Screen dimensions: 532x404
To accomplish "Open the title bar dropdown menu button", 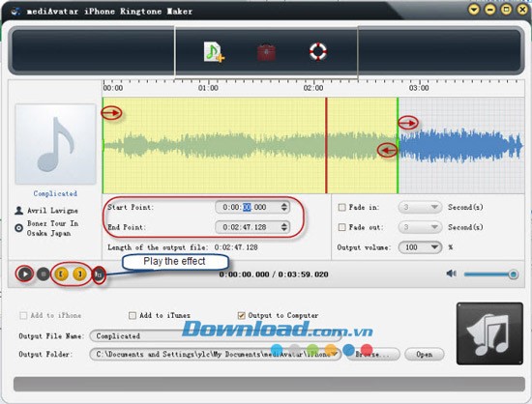I will (x=474, y=10).
